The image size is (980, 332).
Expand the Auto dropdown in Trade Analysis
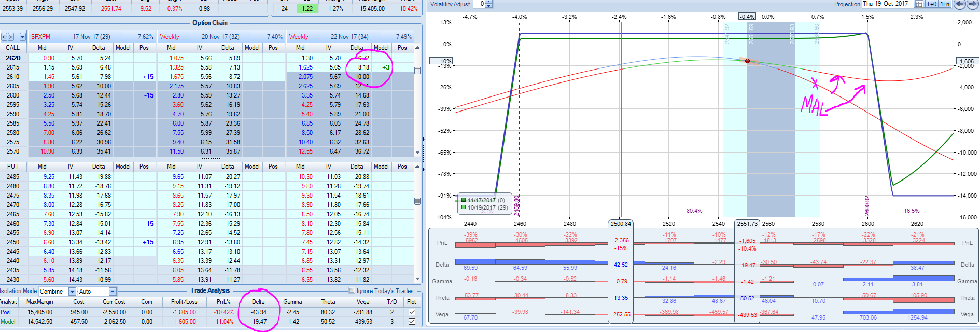point(113,292)
